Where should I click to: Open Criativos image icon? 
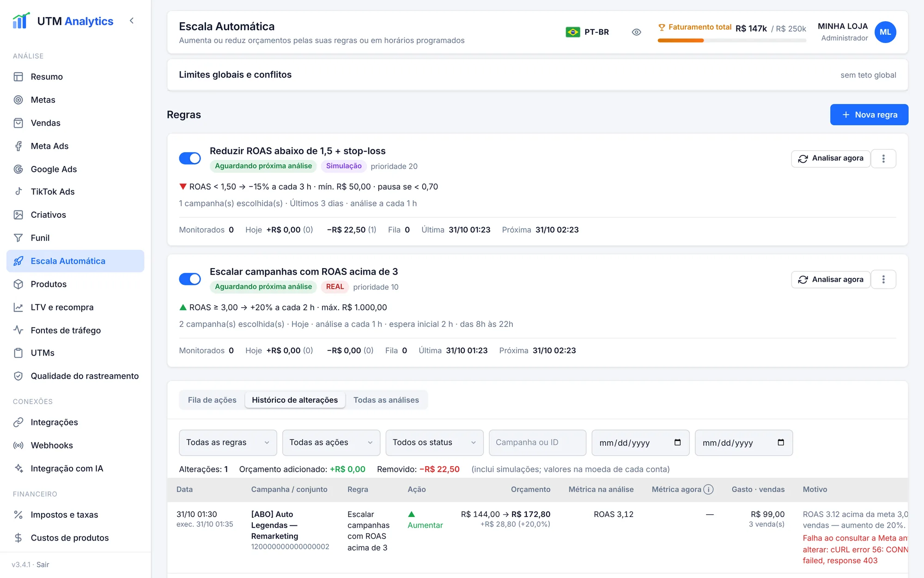(18, 215)
